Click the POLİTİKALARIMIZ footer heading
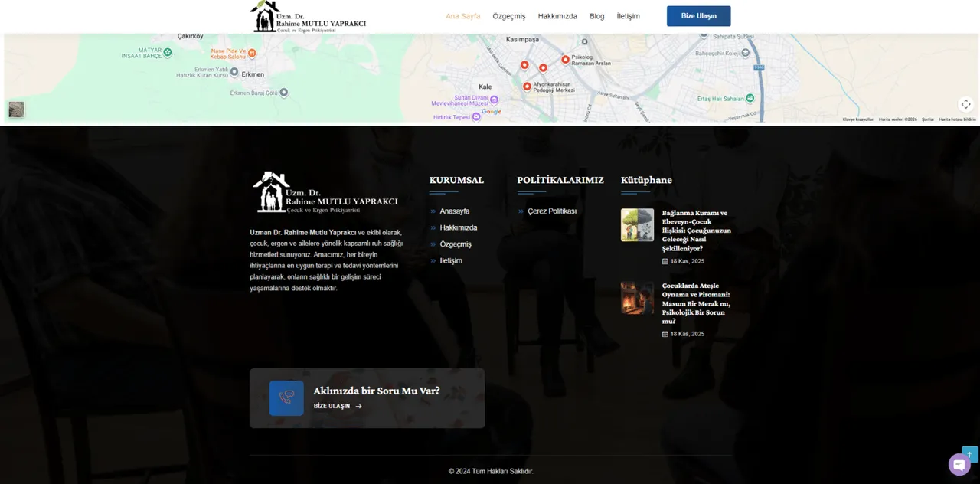Image resolution: width=980 pixels, height=484 pixels. coord(560,180)
